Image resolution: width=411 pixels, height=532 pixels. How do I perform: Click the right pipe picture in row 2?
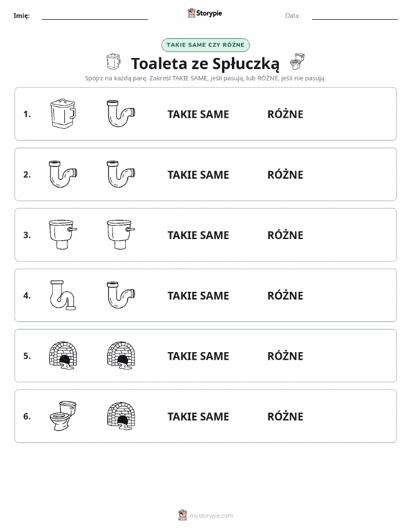point(121,174)
